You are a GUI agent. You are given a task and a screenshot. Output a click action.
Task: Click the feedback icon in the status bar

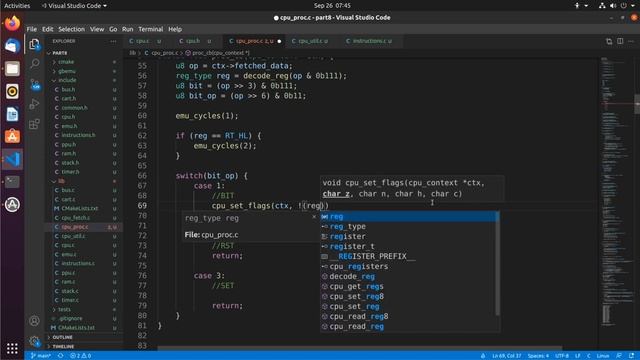619,356
